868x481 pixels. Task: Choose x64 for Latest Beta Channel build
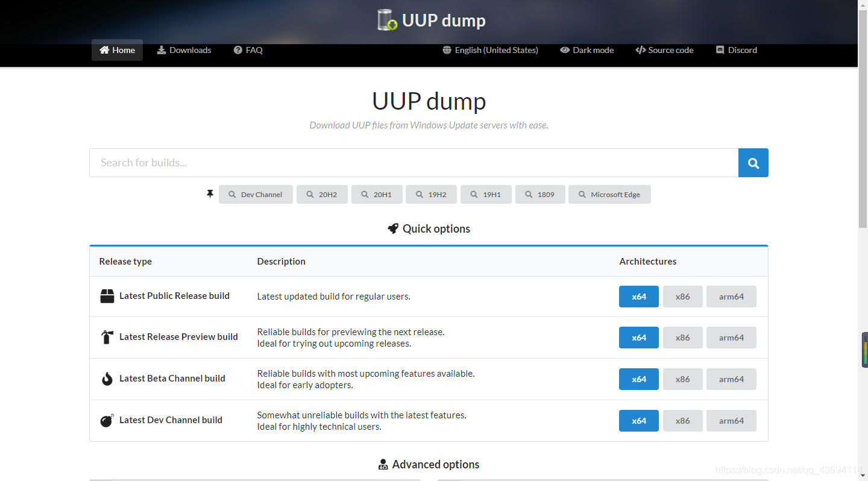coord(639,379)
